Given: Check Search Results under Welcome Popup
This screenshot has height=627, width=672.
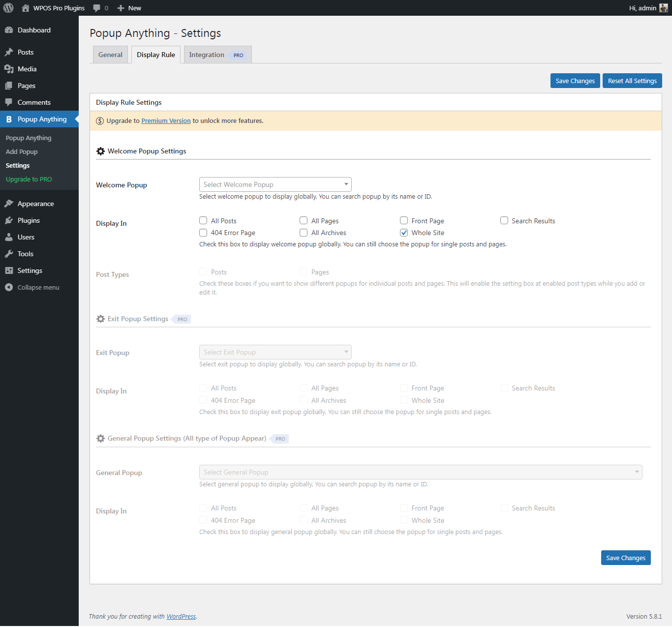Looking at the screenshot, I should [504, 221].
